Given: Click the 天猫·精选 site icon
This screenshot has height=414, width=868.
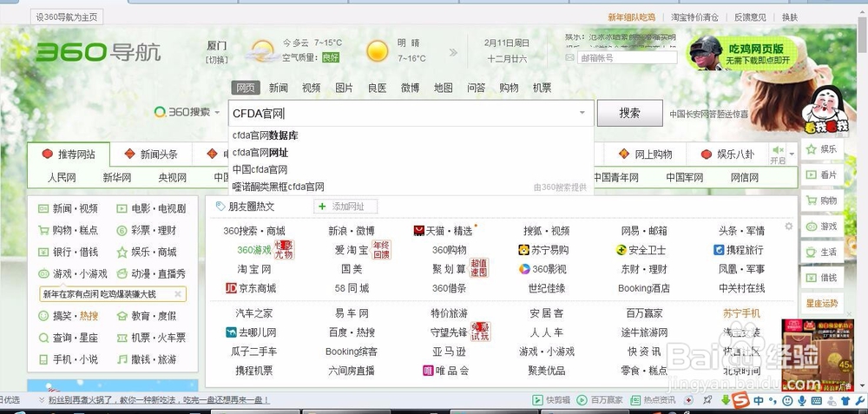Looking at the screenshot, I should [x=419, y=231].
